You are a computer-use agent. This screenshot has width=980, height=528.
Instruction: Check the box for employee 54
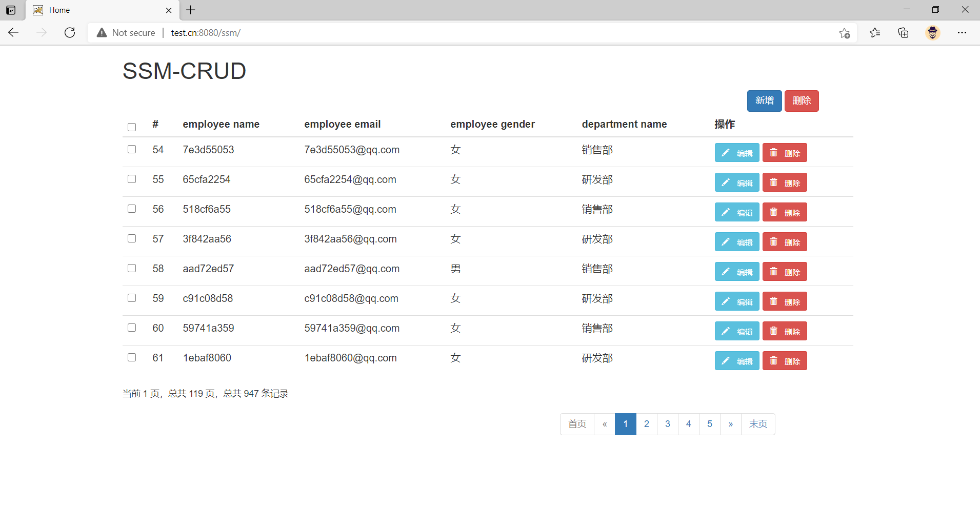[132, 149]
